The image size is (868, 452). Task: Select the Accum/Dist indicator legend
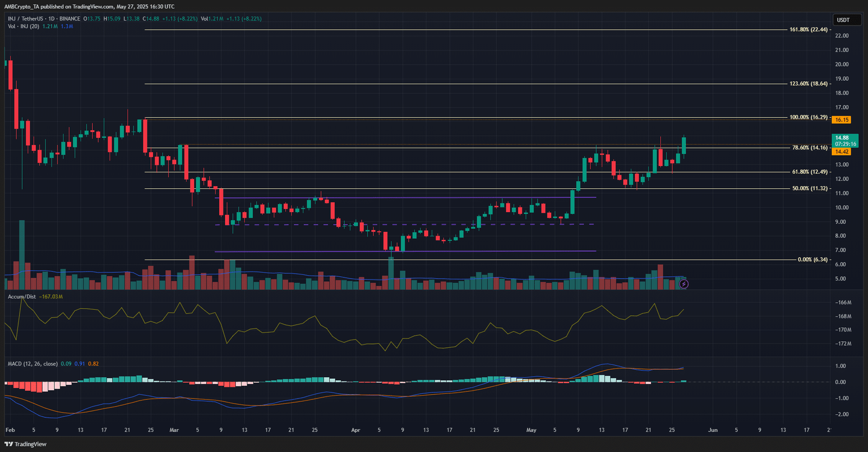22,297
